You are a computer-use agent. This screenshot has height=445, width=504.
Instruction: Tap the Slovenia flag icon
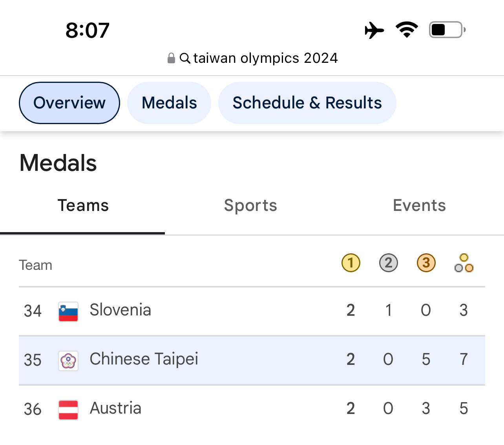(68, 311)
